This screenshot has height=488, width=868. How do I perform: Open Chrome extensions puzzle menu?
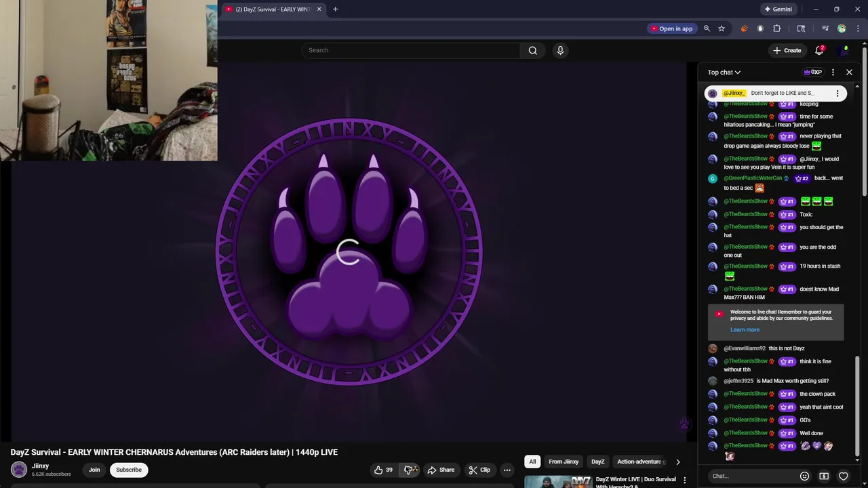[x=777, y=28]
